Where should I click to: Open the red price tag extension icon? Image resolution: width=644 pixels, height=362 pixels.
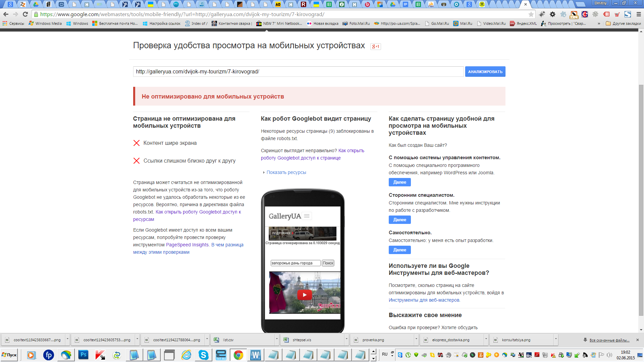coord(606,14)
